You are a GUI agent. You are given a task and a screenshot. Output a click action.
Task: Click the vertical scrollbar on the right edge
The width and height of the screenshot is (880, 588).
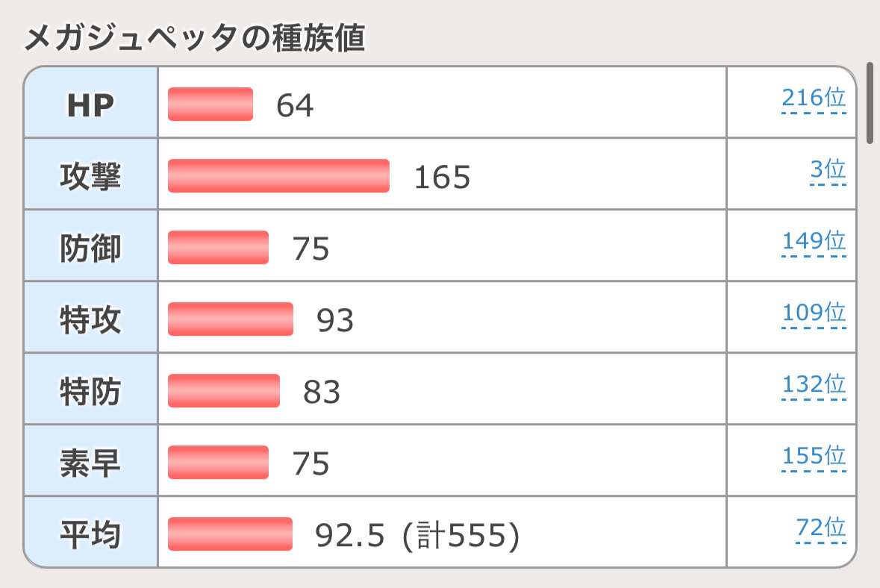tap(870, 103)
